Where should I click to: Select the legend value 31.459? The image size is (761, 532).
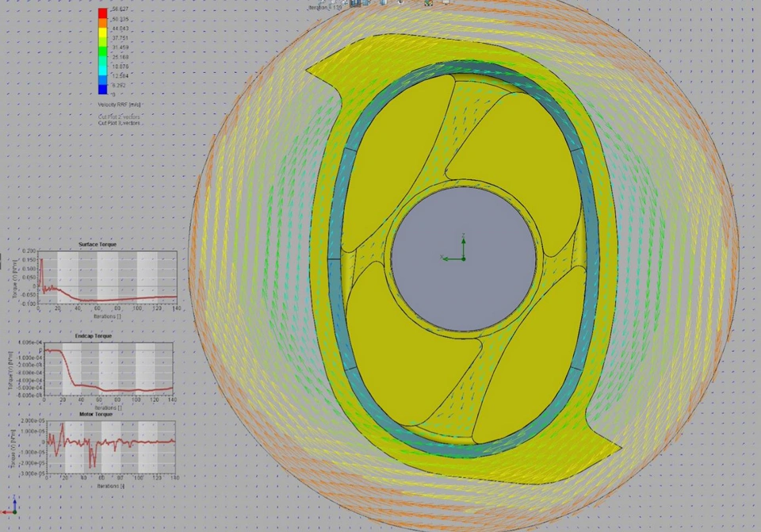[120, 47]
